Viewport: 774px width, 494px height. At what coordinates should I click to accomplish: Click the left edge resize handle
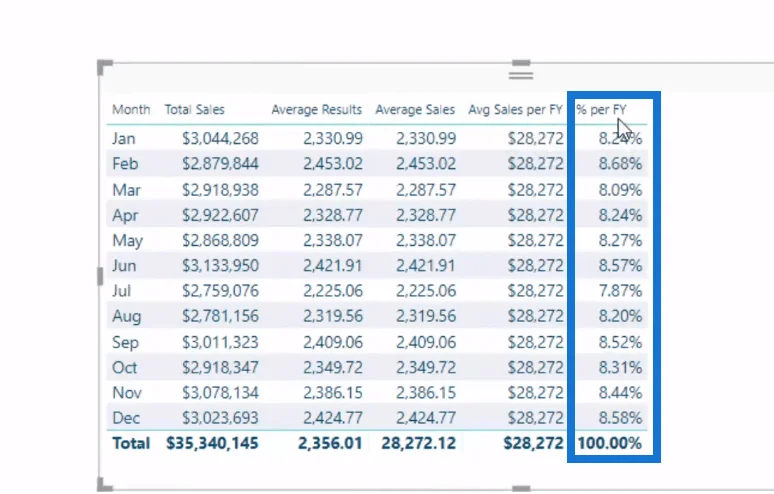click(100, 276)
